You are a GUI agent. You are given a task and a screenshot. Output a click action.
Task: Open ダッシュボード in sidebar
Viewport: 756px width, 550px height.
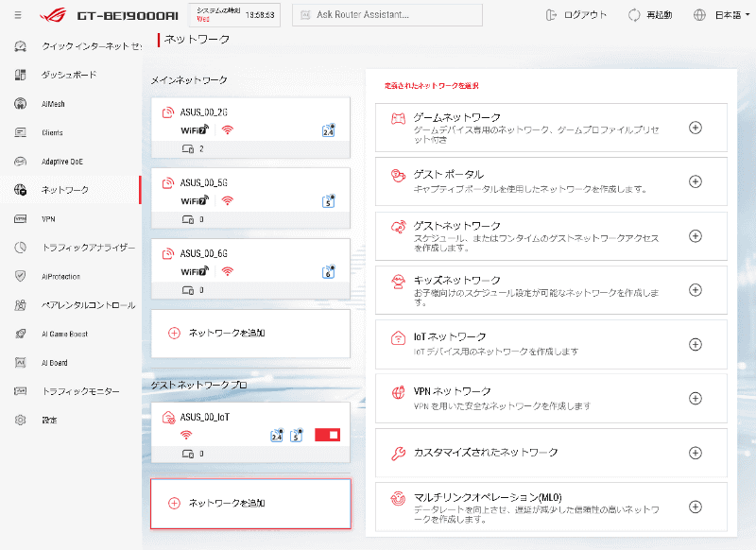point(71,75)
